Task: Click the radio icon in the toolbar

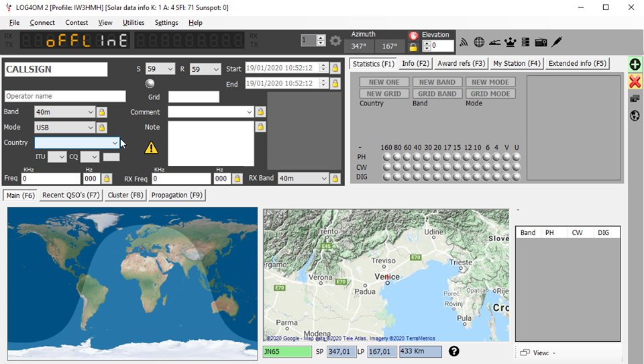Action: click(541, 42)
